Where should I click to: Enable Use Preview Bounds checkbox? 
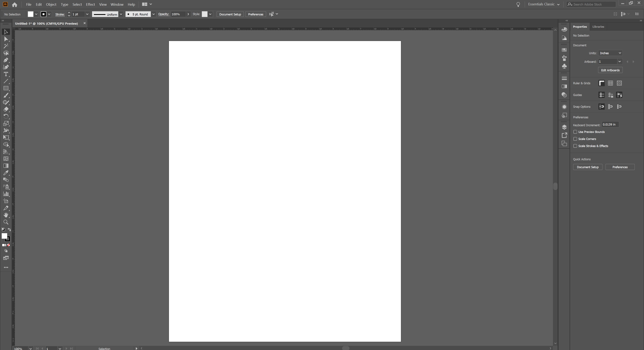point(575,132)
